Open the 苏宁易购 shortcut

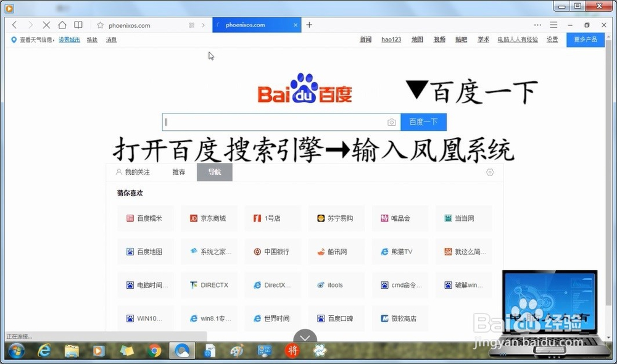336,218
